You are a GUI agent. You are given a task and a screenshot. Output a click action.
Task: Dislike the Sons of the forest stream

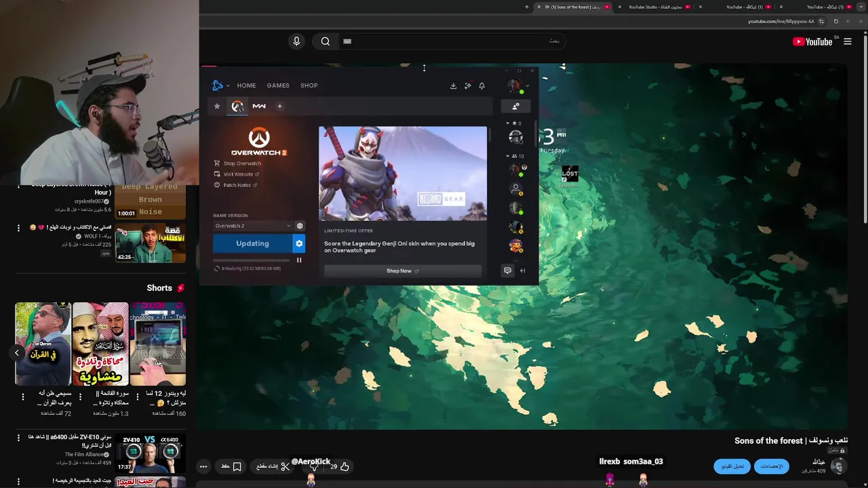pyautogui.click(x=313, y=466)
